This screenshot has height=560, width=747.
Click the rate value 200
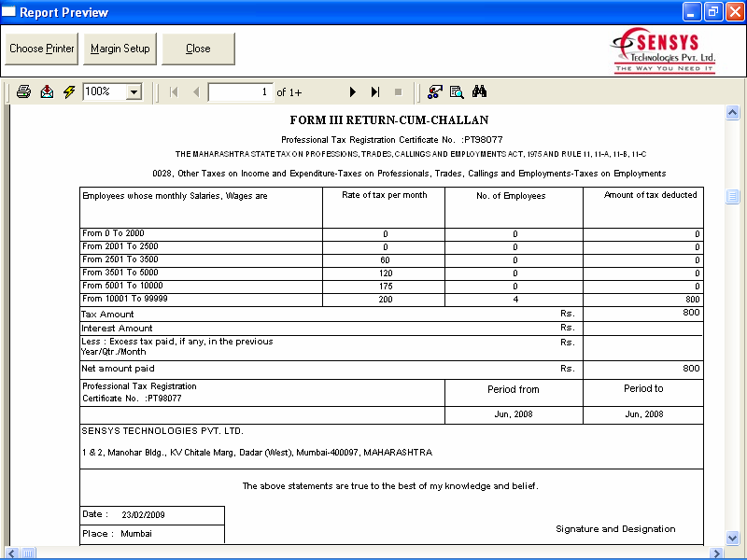click(386, 300)
